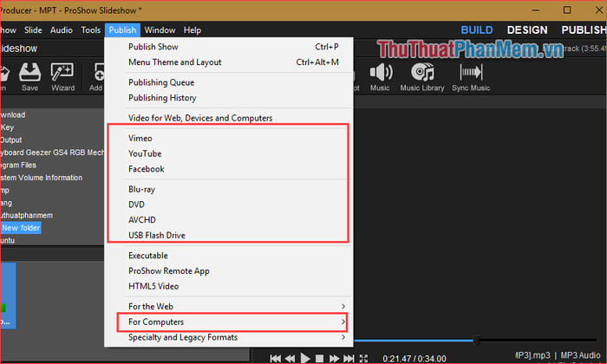Screen dimensions: 607x364
Task: Select the Key folder
Action: pyautogui.click(x=7, y=127)
